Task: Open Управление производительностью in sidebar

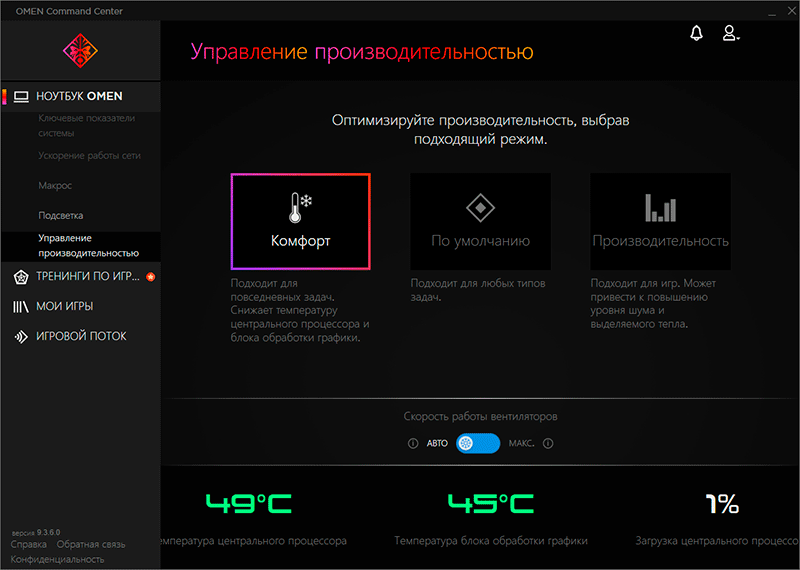Action: point(81,246)
